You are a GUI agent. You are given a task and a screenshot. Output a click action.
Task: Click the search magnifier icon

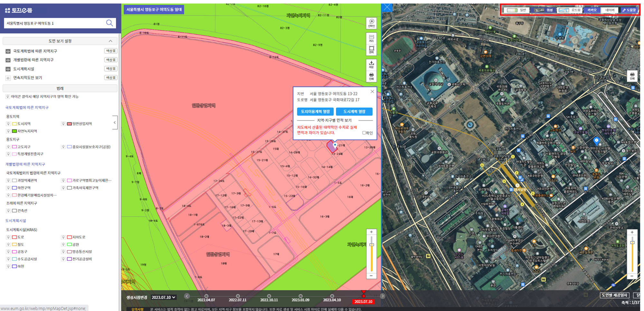109,23
